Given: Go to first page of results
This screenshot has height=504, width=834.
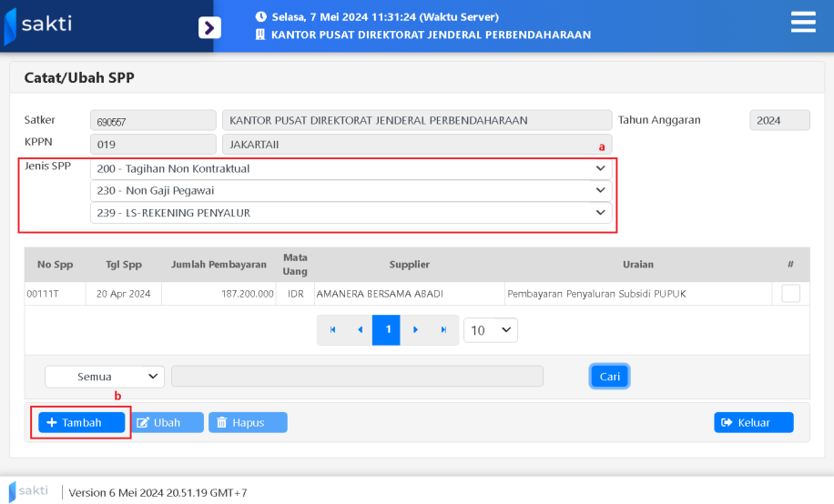Looking at the screenshot, I should pos(332,329).
